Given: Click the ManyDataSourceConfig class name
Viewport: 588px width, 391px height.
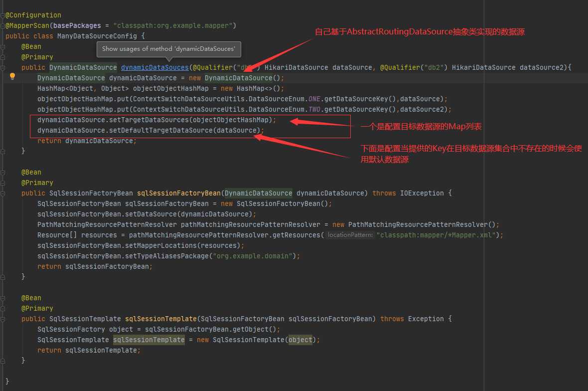Looking at the screenshot, I should 97,36.
